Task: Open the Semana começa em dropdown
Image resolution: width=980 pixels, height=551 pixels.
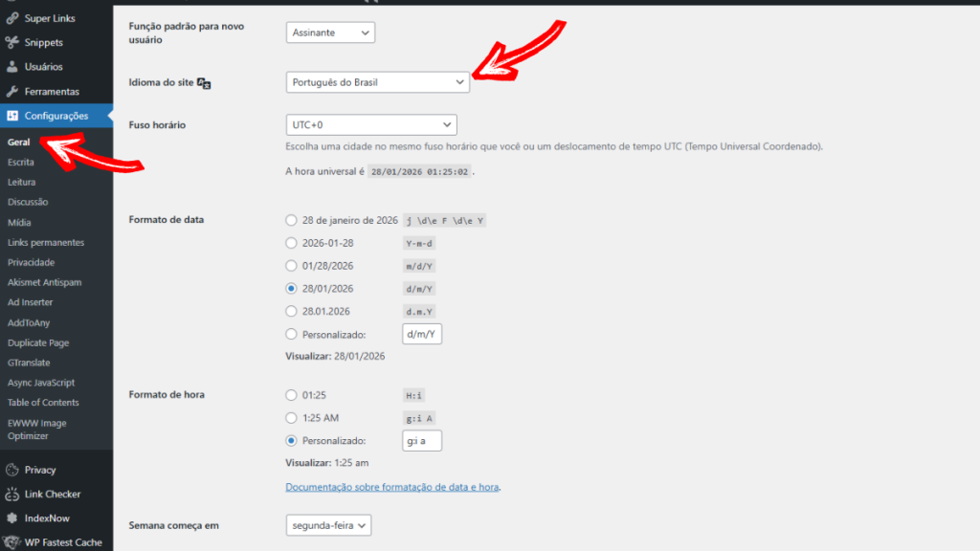Action: tap(327, 525)
